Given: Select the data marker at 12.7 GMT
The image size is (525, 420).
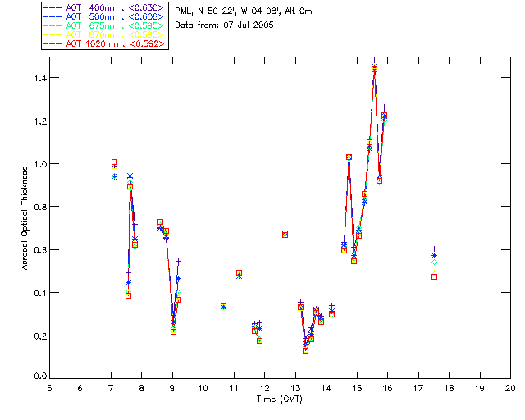Looking at the screenshot, I should pyautogui.click(x=285, y=235).
